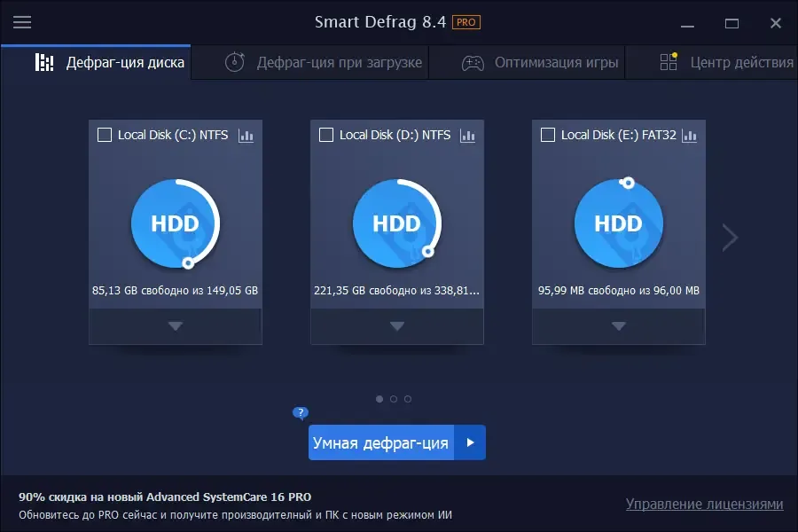Click the Local Disk (E:) FAT32 label
The height and width of the screenshot is (532, 798).
click(x=619, y=135)
